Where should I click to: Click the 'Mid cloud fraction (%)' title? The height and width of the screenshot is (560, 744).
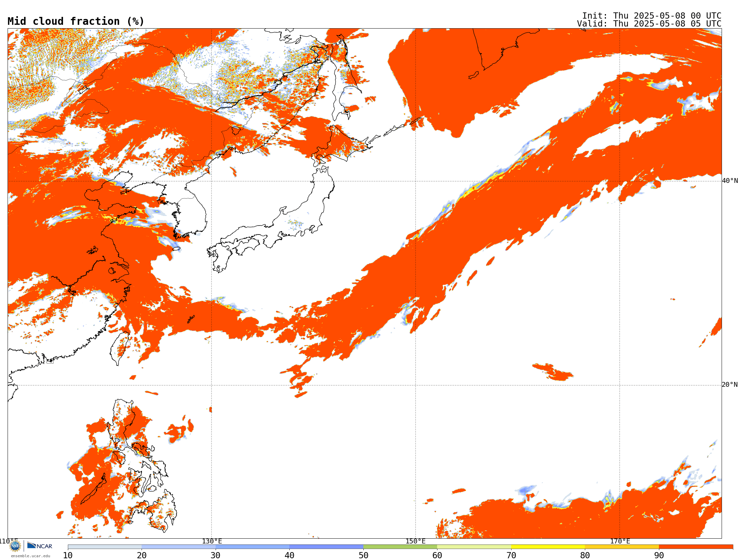[76, 21]
